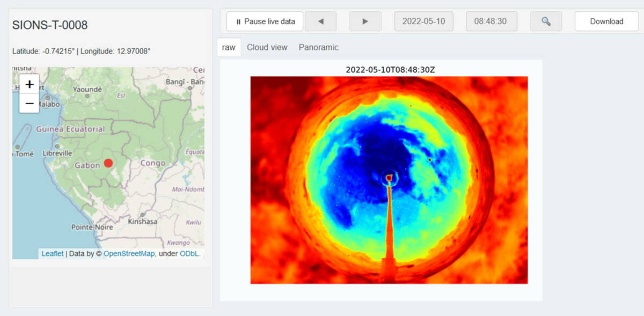Open the Leaflet attribution link
Viewport: 644px width, 316px height.
(52, 253)
